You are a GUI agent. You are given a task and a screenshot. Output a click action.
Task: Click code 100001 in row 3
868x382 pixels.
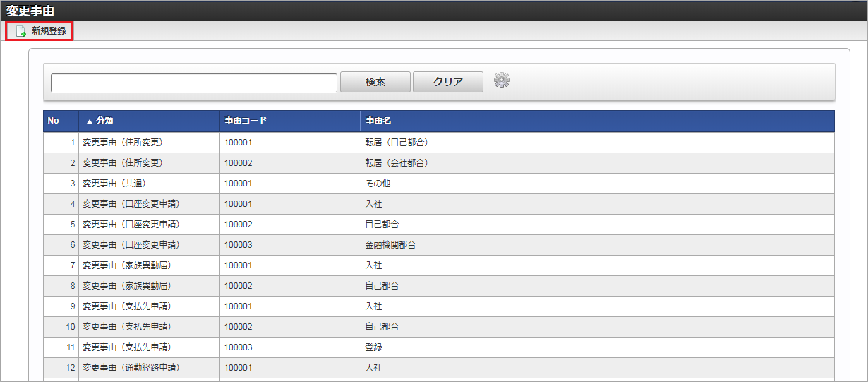coord(238,184)
